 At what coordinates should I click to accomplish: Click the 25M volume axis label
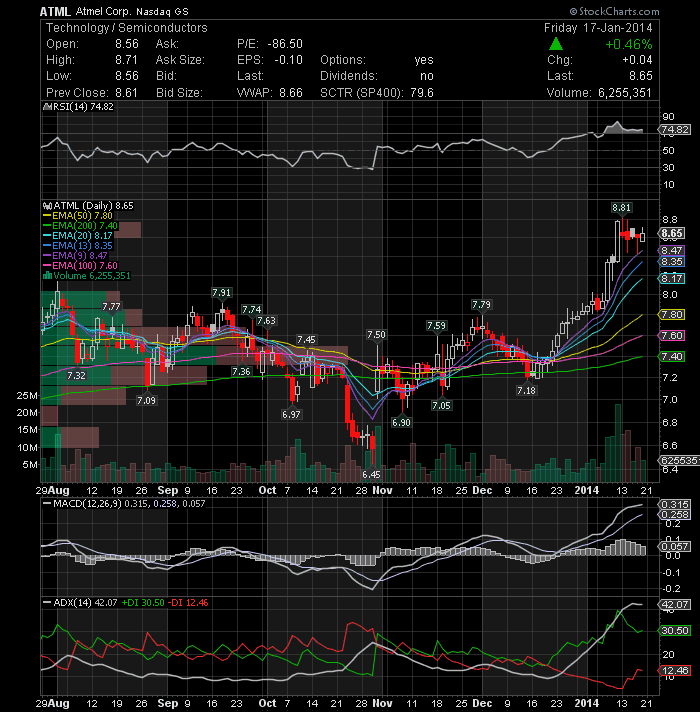point(27,396)
